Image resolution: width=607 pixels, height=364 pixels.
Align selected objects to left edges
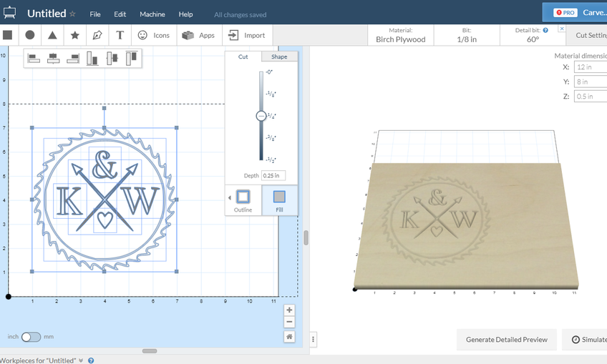tap(34, 59)
